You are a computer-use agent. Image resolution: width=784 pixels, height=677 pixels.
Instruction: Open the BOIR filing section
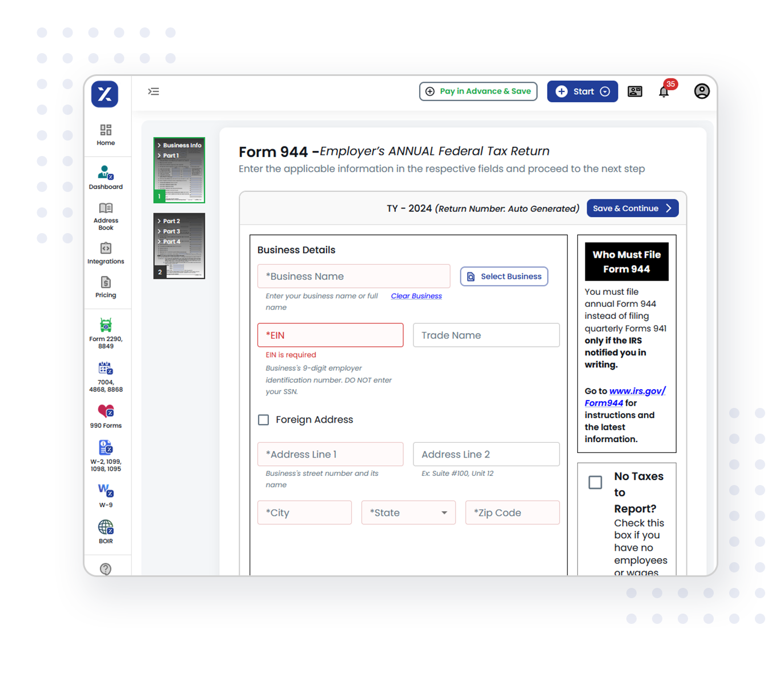coord(105,528)
